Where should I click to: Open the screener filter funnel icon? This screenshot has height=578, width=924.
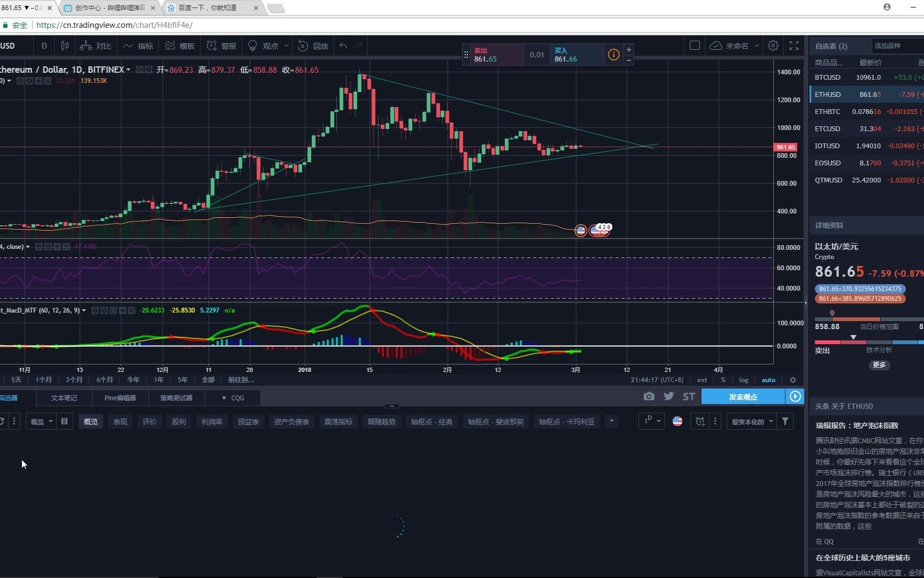coord(785,422)
